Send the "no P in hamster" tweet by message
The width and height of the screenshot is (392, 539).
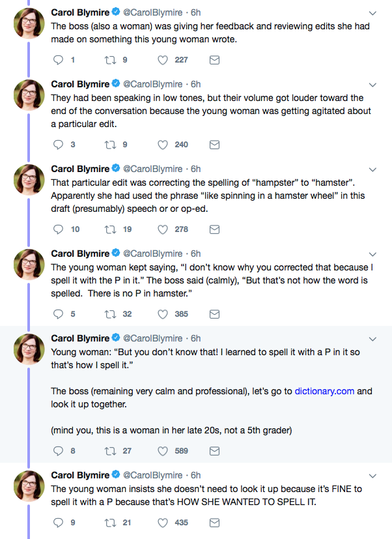coord(214,314)
